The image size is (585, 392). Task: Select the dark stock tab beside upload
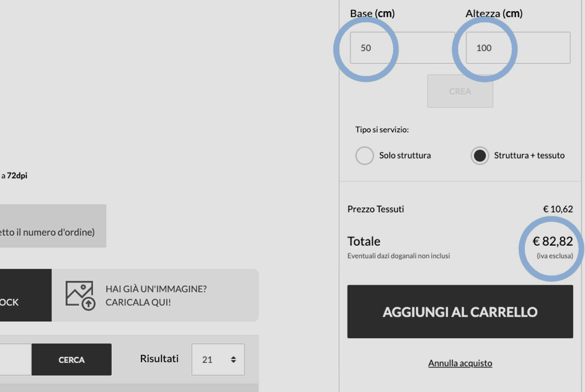pos(23,295)
